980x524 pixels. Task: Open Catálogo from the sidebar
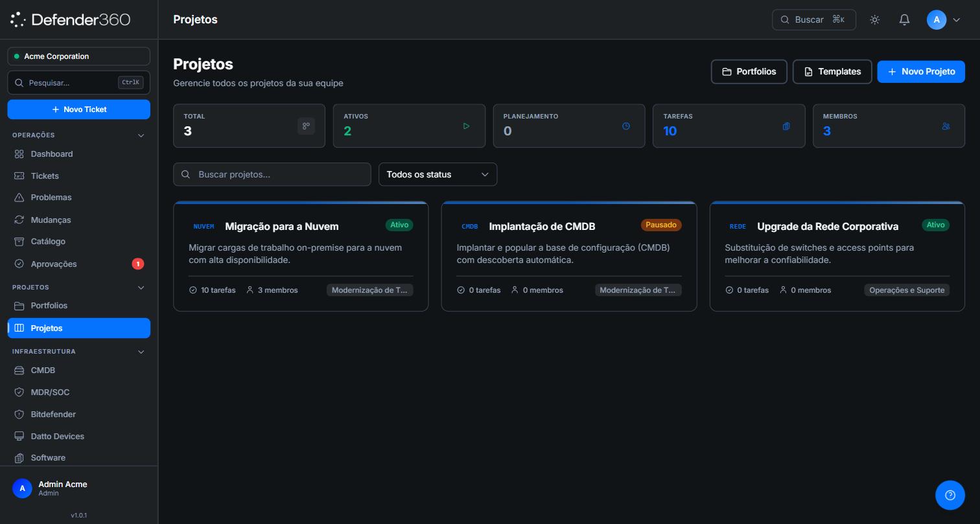(x=78, y=242)
